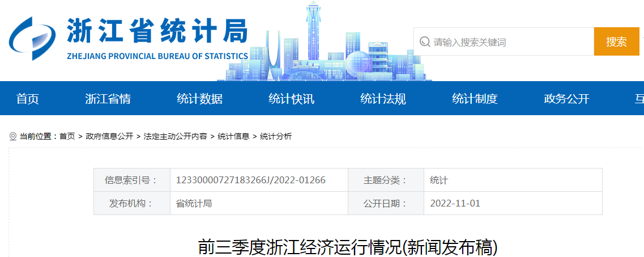Open the 统计快讯 navigation item
Screen dimensions: 644x257
click(292, 99)
